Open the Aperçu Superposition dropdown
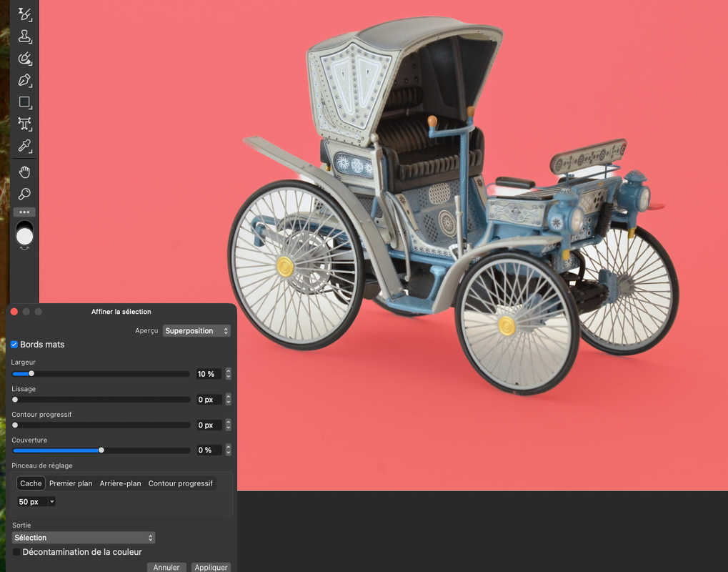Viewport: 728px width, 572px height. (x=196, y=331)
